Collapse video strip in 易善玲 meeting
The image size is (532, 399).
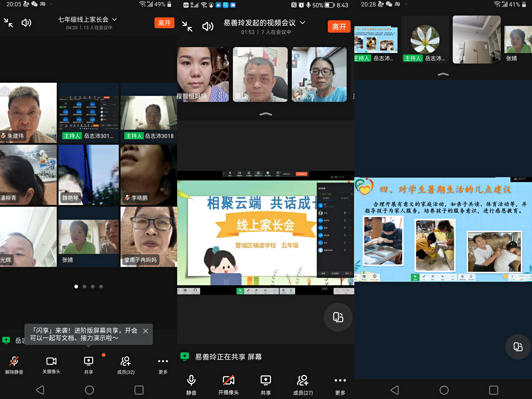click(266, 114)
